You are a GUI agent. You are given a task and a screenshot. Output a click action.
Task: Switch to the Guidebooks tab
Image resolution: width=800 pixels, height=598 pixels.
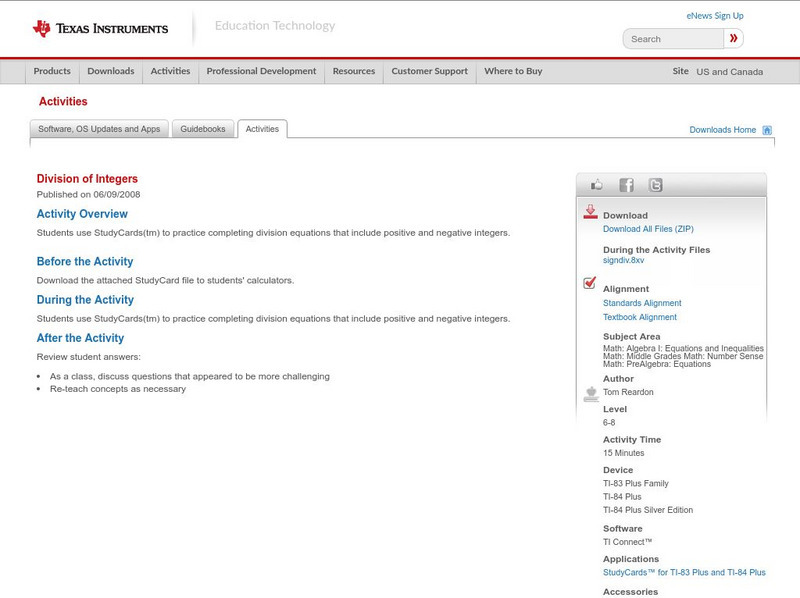coord(203,129)
